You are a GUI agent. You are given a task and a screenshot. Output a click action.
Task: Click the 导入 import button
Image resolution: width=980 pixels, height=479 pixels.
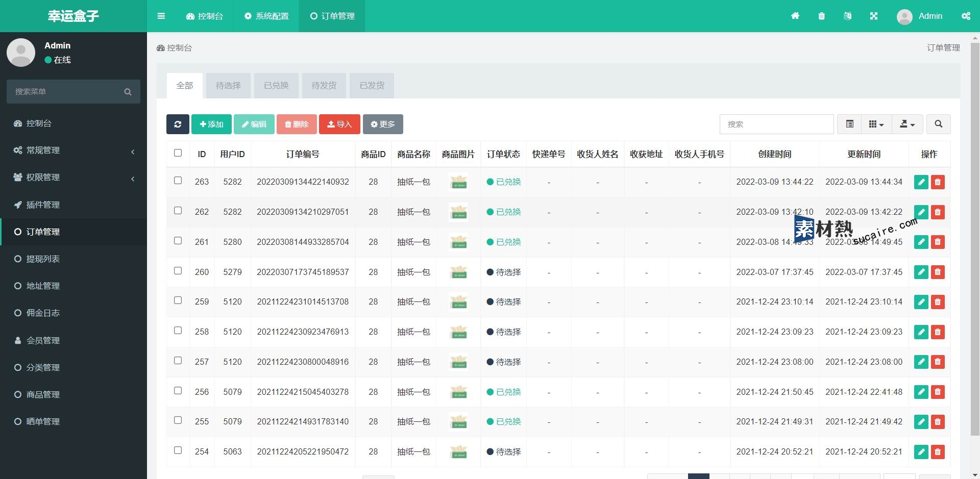pyautogui.click(x=339, y=124)
